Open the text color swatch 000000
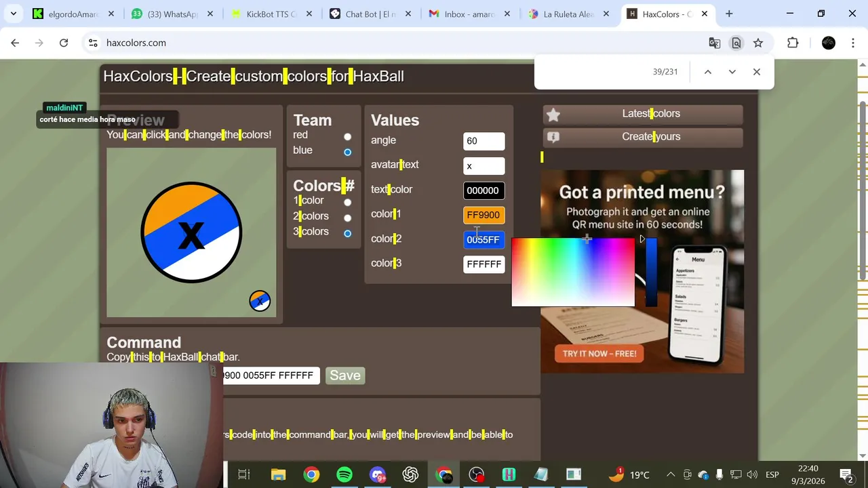 pos(484,190)
